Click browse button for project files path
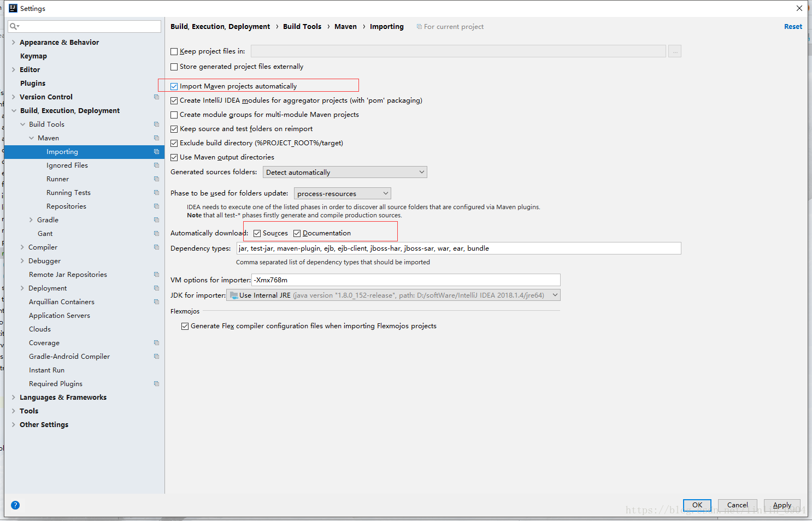 pyautogui.click(x=675, y=51)
